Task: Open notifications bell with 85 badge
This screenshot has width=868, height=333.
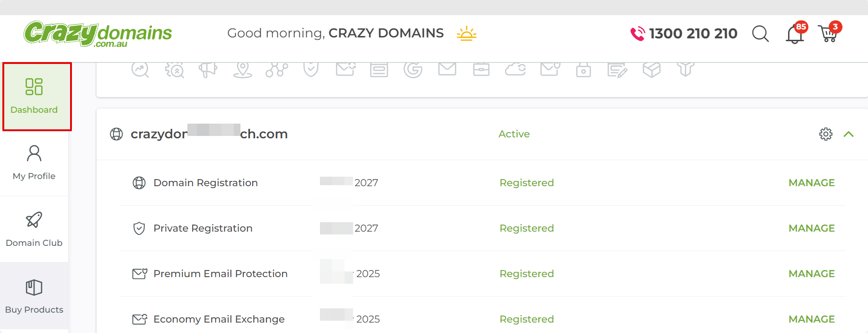Action: click(x=796, y=33)
